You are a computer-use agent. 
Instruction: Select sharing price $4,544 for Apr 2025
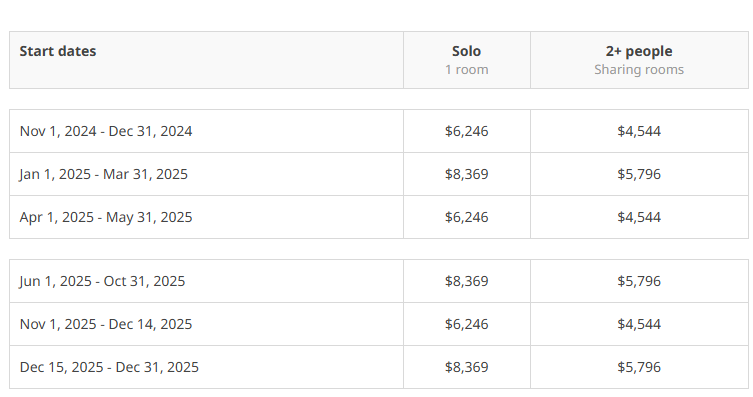click(639, 217)
